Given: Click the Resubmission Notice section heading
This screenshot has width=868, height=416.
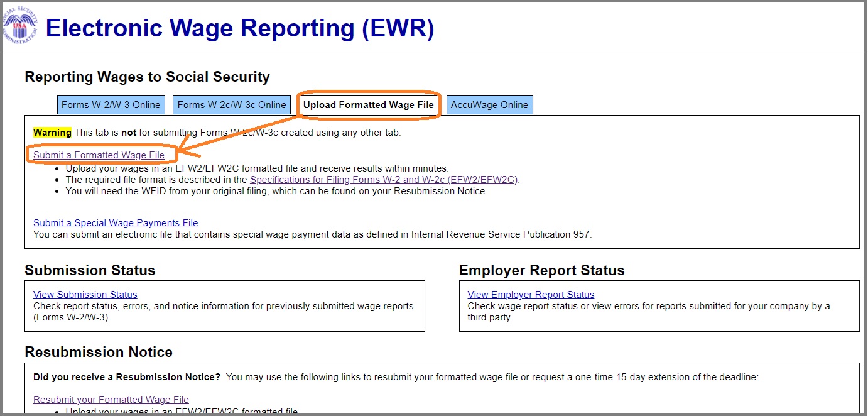Looking at the screenshot, I should tap(99, 352).
